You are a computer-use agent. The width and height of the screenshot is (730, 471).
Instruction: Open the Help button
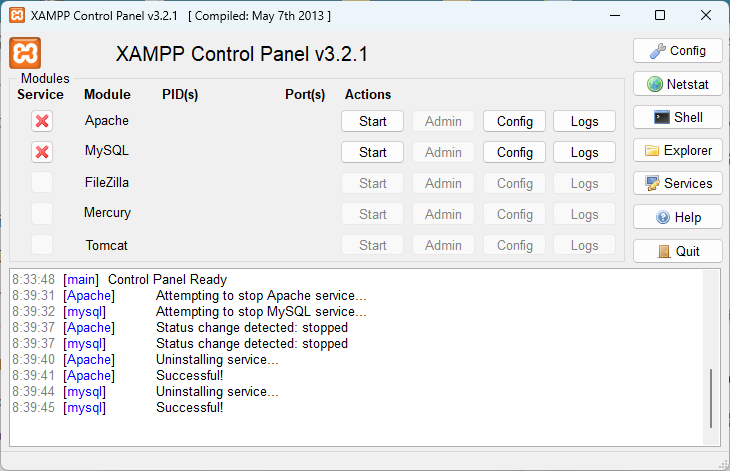[x=677, y=217]
